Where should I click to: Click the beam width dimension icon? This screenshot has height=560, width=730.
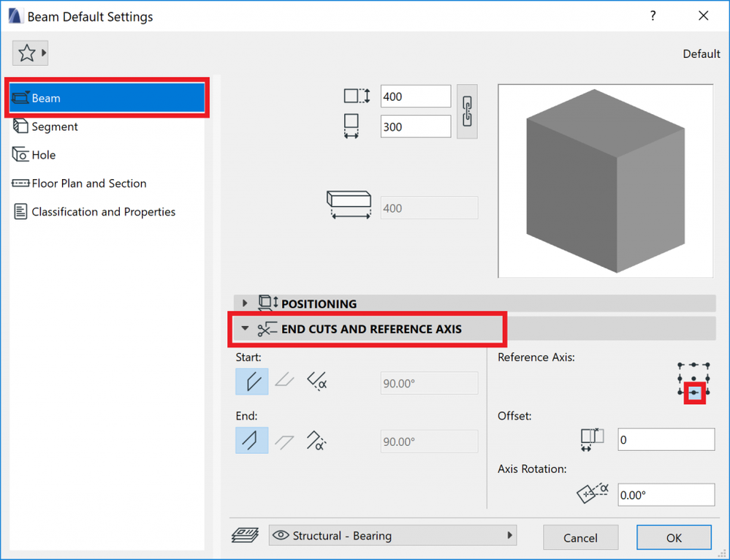(x=351, y=126)
